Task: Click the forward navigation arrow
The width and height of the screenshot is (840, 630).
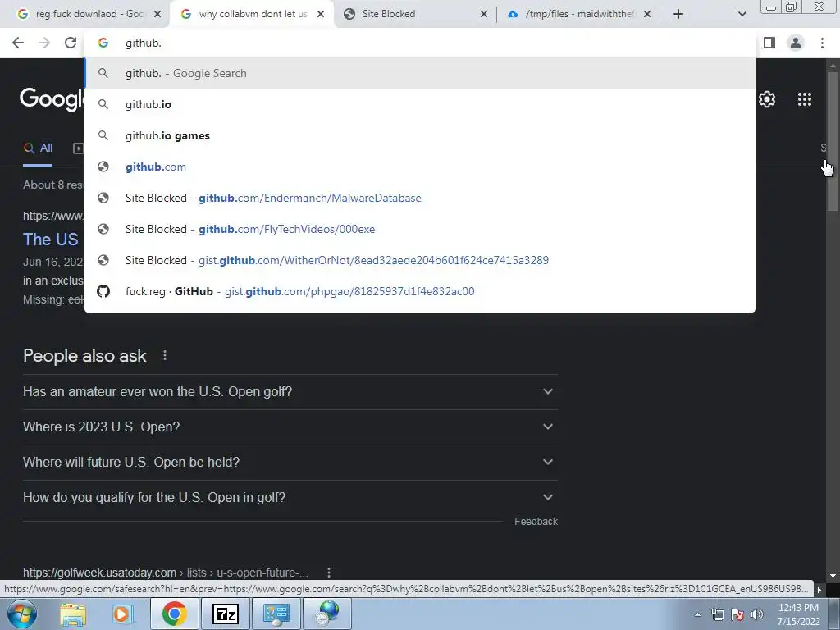Action: [x=44, y=43]
